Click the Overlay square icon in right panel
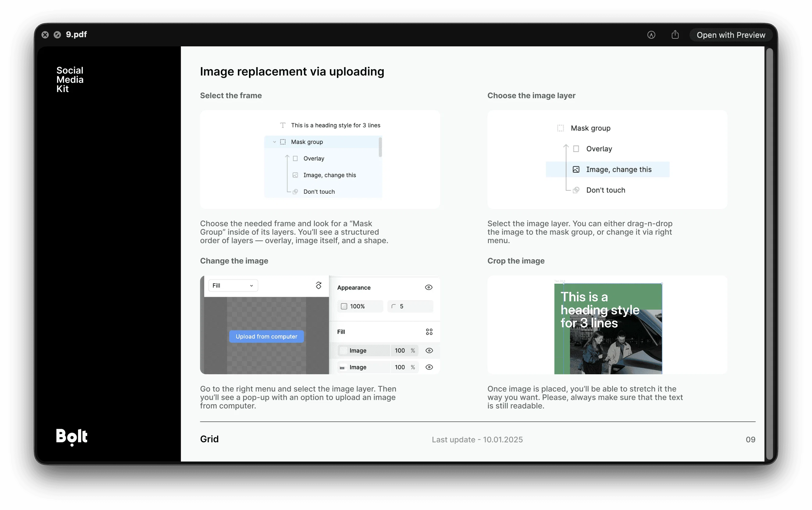This screenshot has width=812, height=510. click(x=576, y=149)
